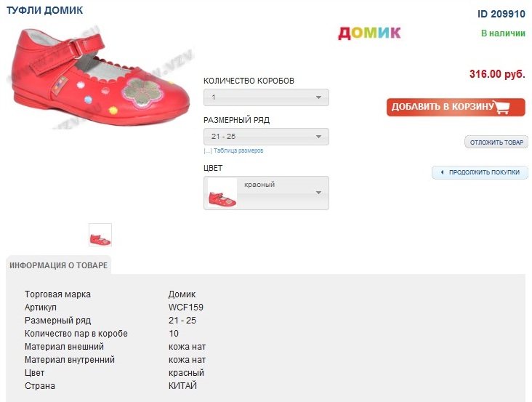Click the 316.00 руб. price
The image size is (532, 402).
(497, 74)
